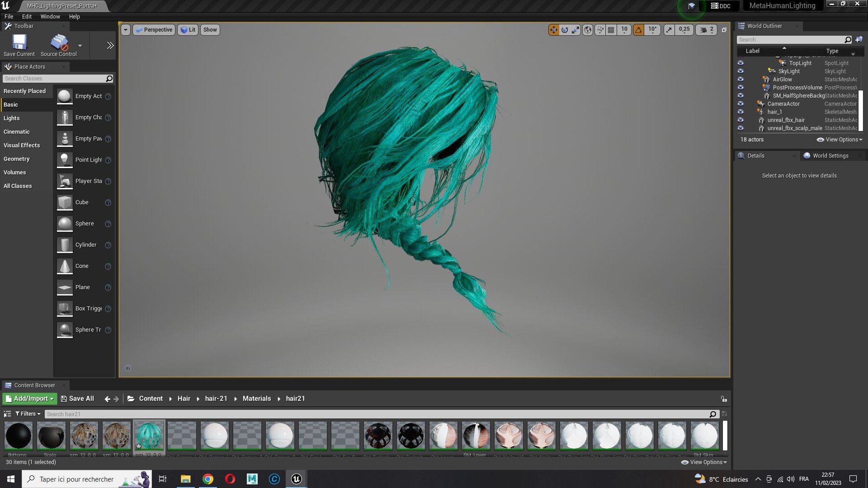Select teal hair material thumbnail
Screen dimensions: 868x488
[x=149, y=435]
